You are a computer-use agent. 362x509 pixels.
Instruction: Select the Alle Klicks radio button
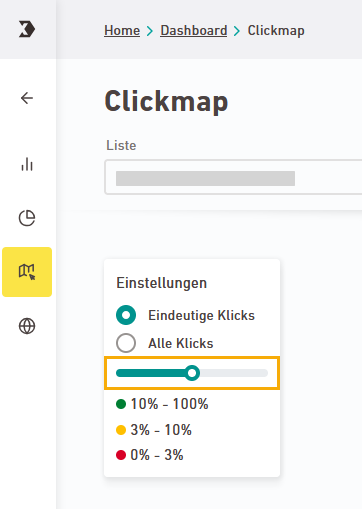(x=126, y=343)
